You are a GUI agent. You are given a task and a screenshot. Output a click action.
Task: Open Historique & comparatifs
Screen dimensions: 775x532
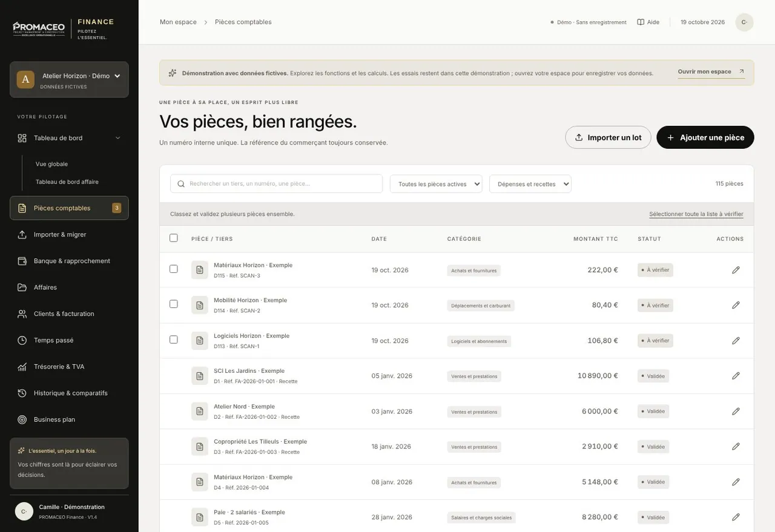click(x=69, y=393)
